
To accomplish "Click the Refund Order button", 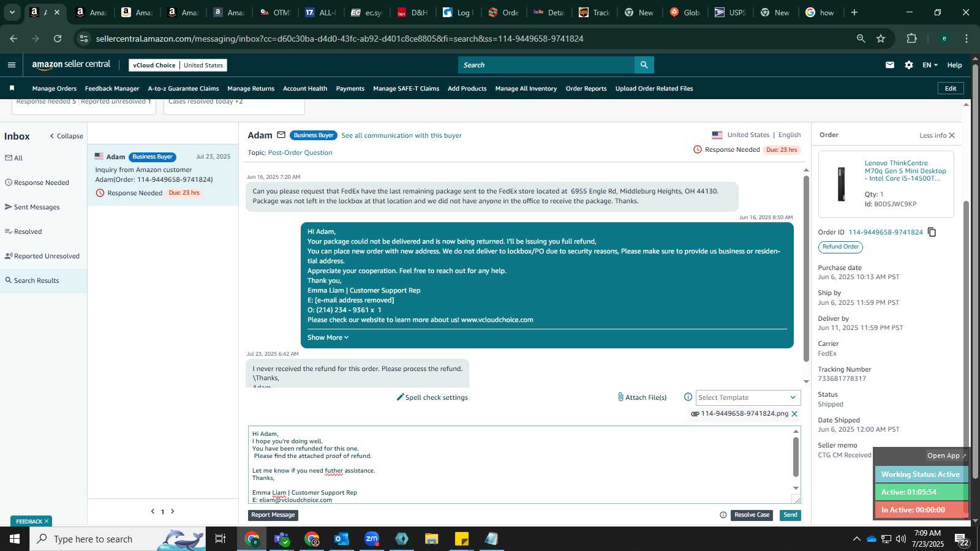I will pyautogui.click(x=840, y=247).
